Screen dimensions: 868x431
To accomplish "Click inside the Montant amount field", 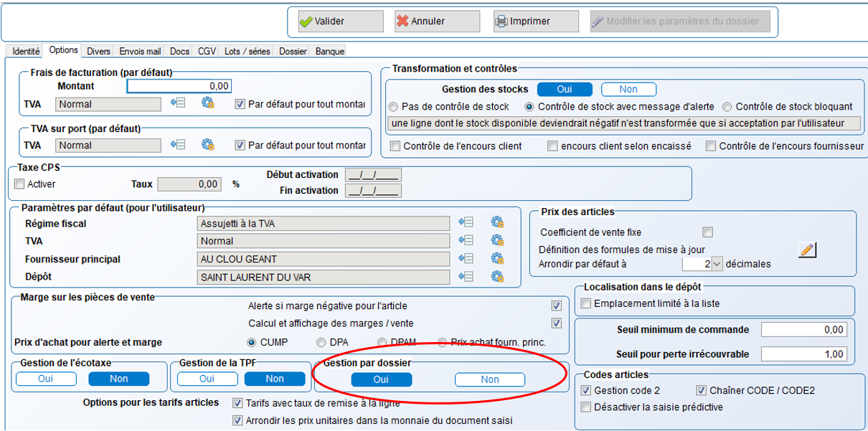I will (x=179, y=85).
